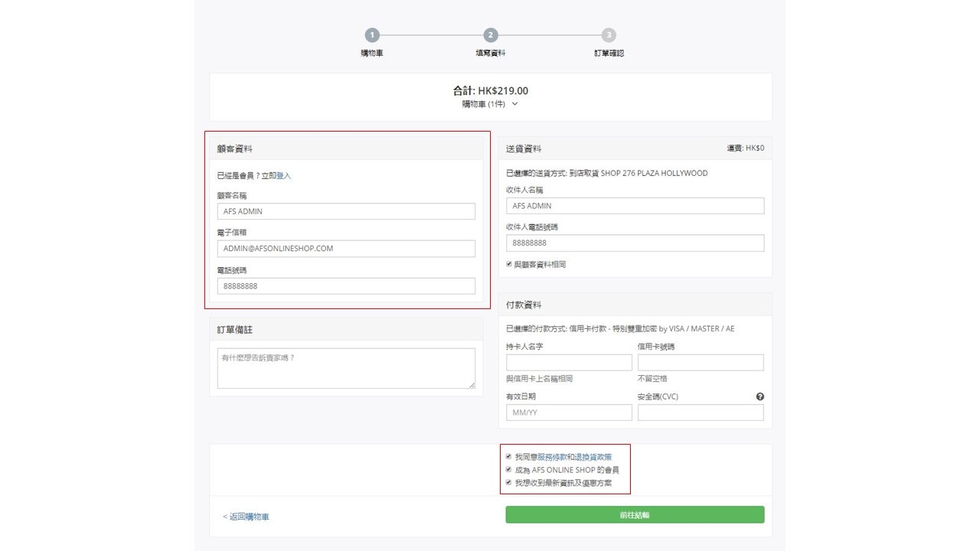Click the MM/YY expiry date field
Viewport: 980px width, 551px height.
(569, 412)
